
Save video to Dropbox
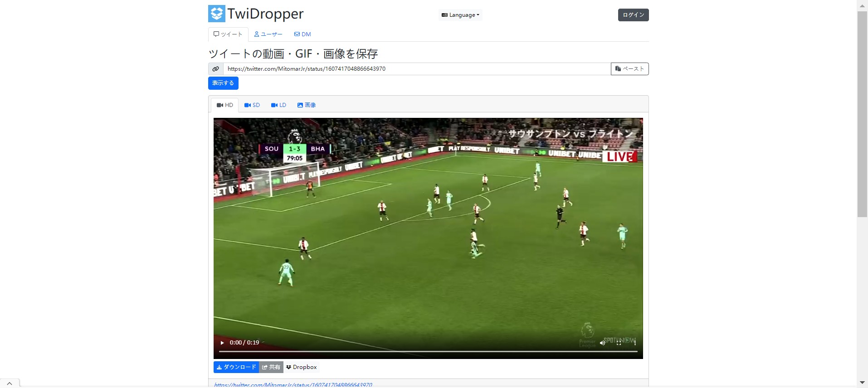click(x=302, y=367)
